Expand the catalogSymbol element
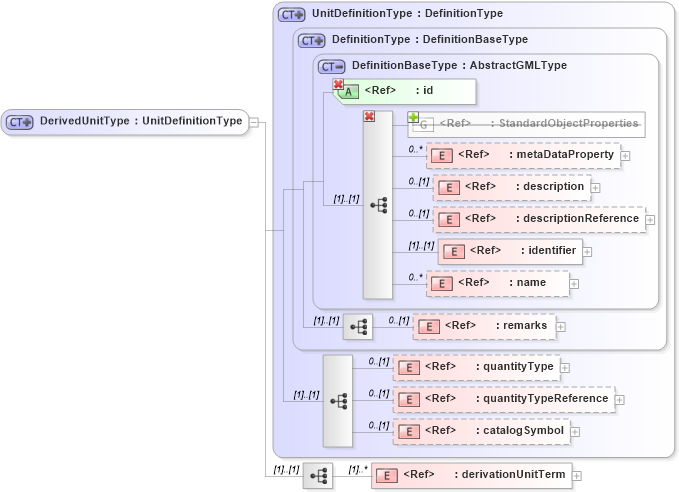Screen dimensions: 679x492 [575, 432]
